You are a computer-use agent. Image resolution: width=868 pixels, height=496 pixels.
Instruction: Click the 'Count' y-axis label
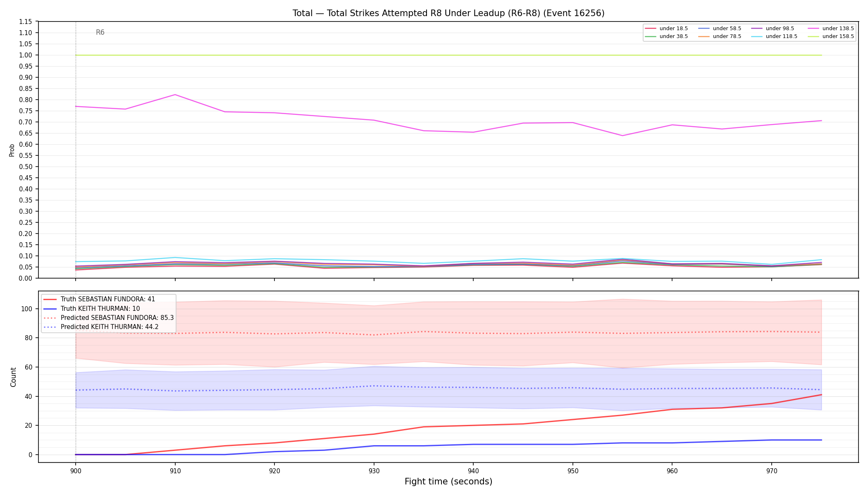(13, 377)
